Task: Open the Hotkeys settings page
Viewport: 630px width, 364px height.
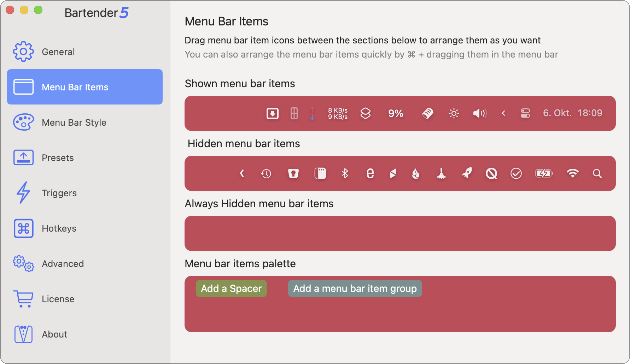Action: pos(59,228)
